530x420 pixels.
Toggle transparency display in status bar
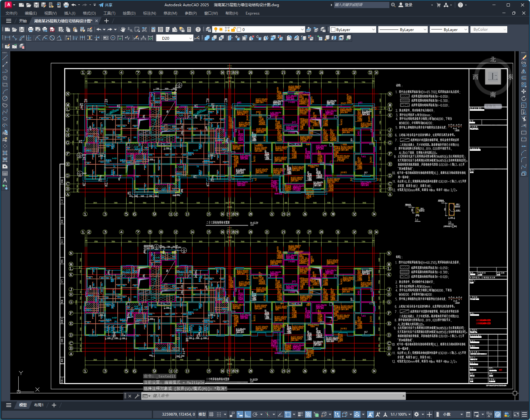[308, 414]
